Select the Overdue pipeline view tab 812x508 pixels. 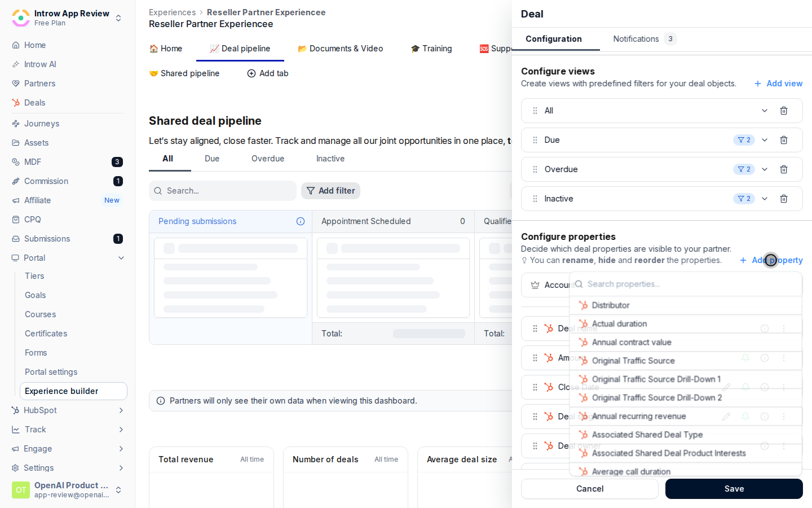(x=268, y=159)
